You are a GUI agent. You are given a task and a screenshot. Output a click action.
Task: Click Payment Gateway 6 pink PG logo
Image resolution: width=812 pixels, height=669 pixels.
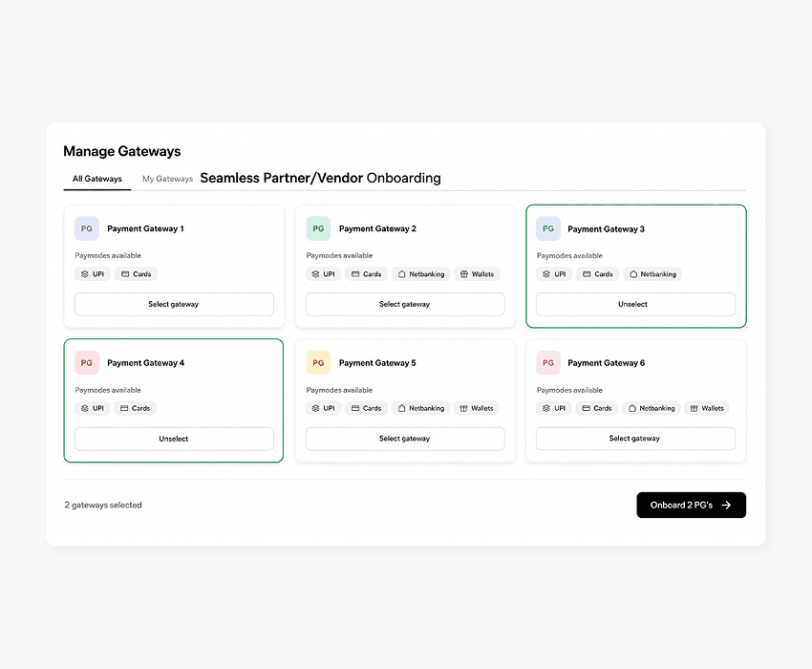[548, 363]
